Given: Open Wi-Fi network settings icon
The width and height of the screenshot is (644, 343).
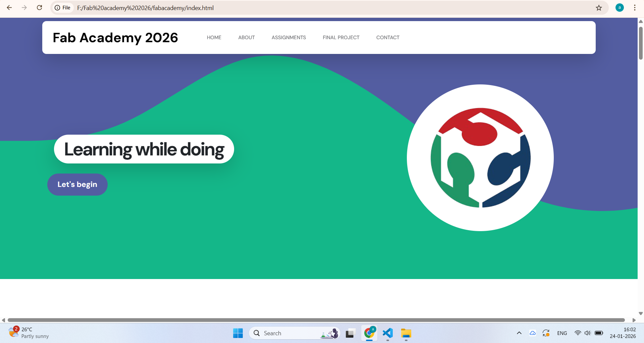Looking at the screenshot, I should point(578,333).
